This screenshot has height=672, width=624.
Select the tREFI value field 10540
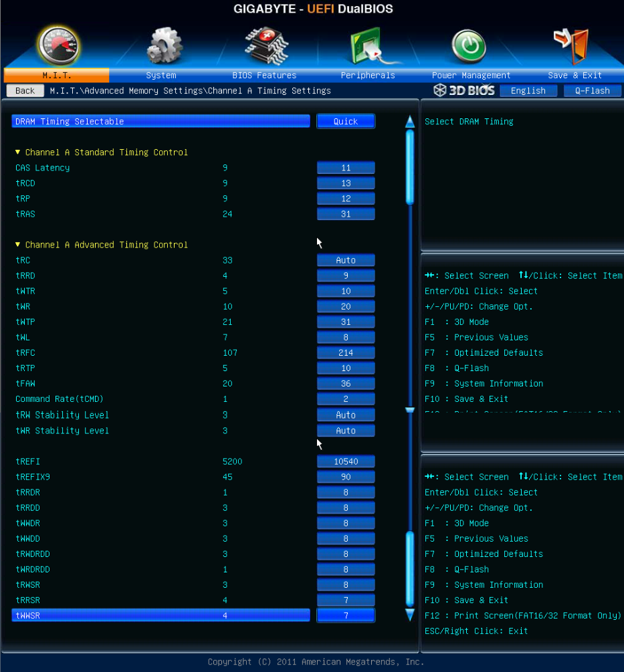click(x=346, y=461)
